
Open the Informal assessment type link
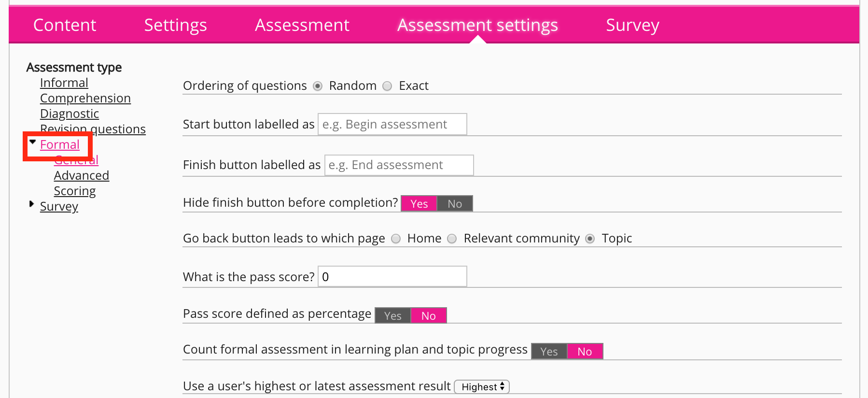click(x=64, y=83)
